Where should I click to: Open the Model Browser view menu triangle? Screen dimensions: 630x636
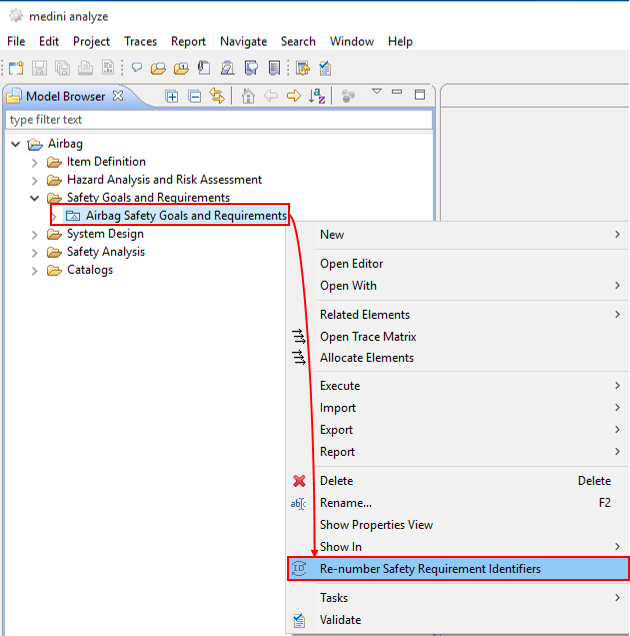377,91
